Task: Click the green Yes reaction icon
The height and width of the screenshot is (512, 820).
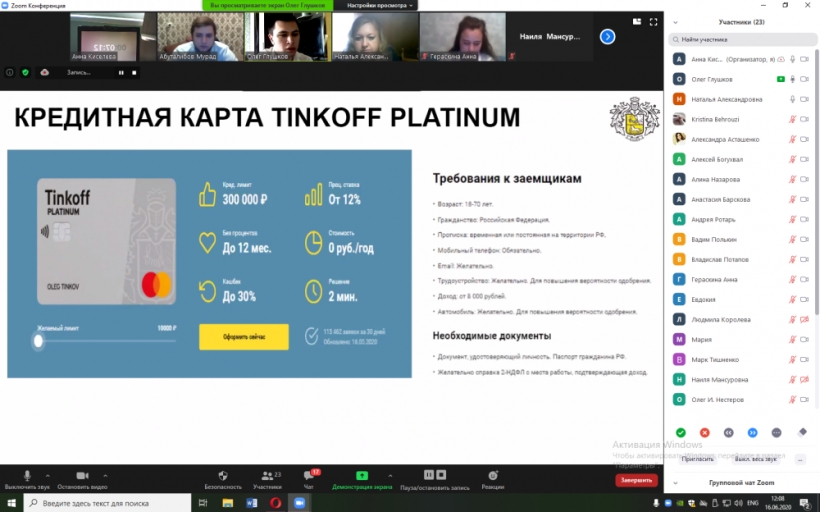Action: point(680,433)
